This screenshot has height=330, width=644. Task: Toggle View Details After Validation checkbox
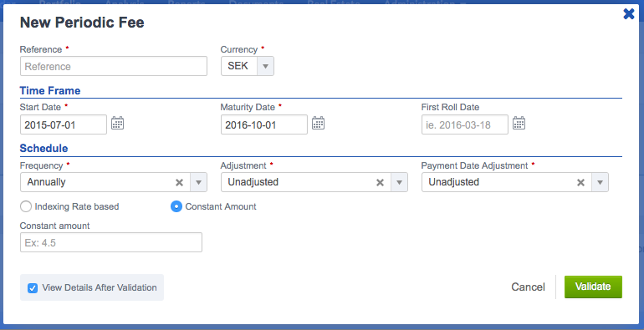[x=33, y=288]
